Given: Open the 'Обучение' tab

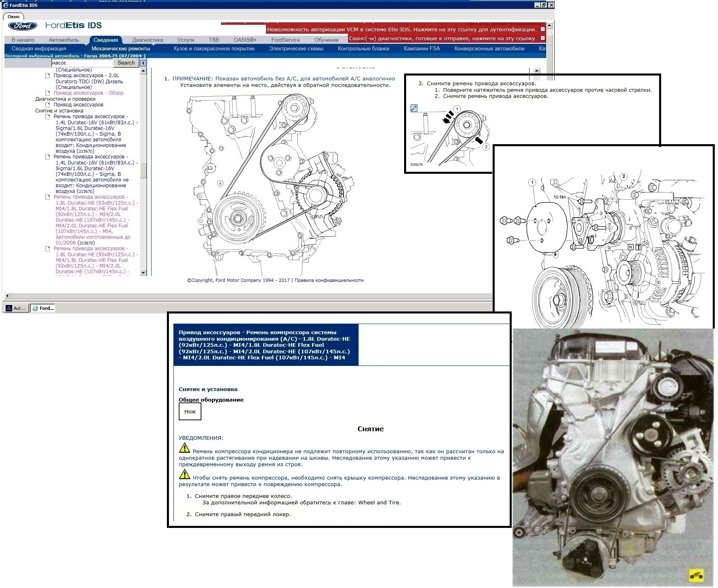Looking at the screenshot, I should [327, 40].
